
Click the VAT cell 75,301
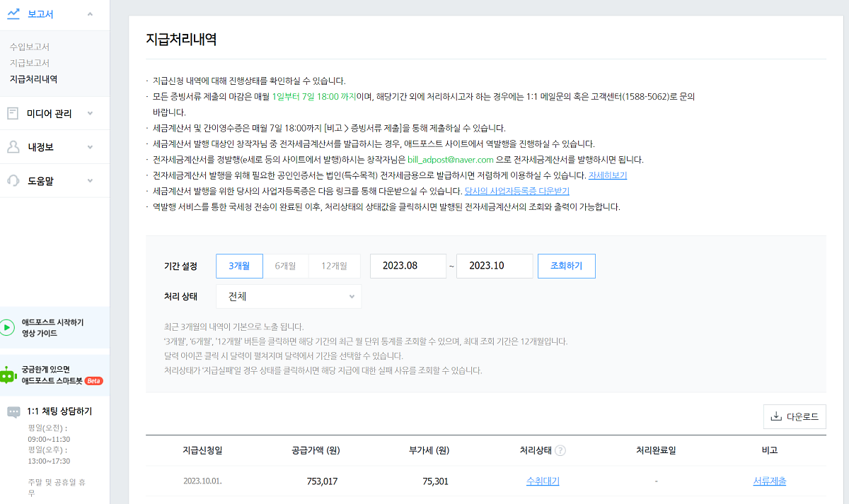(x=435, y=481)
